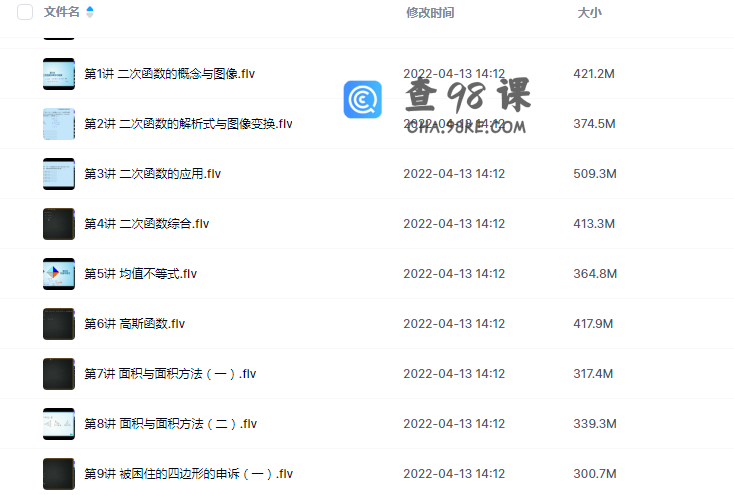Viewport: 734px width, 495px height.
Task: Click the size value 317.4M
Action: coord(593,374)
